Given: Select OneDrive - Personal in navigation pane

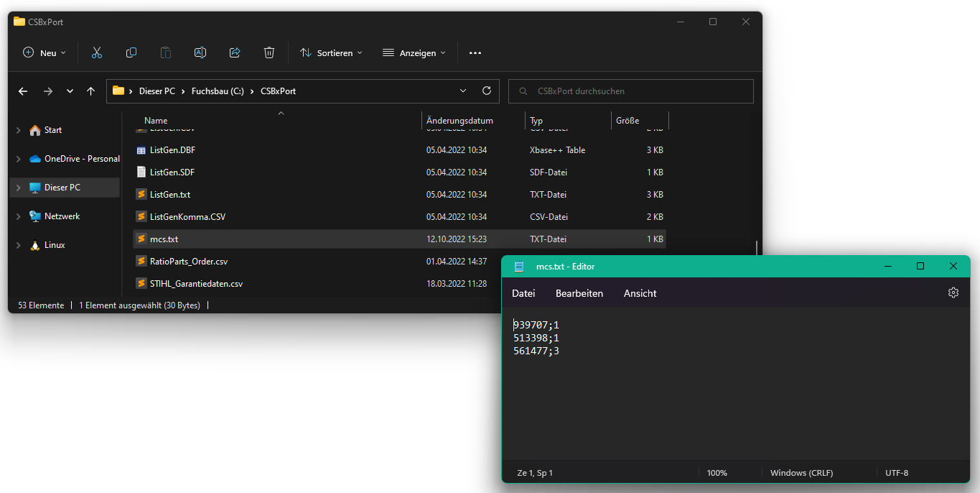Looking at the screenshot, I should click(82, 159).
